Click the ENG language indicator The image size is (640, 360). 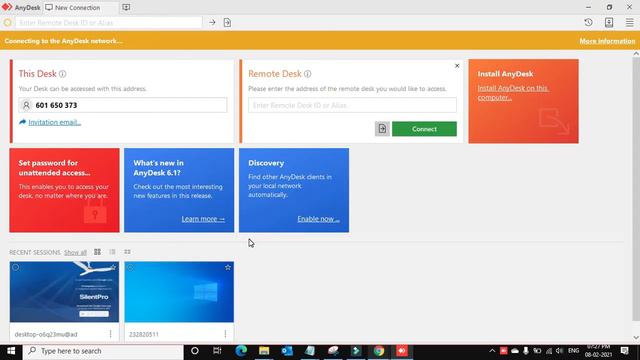click(573, 351)
